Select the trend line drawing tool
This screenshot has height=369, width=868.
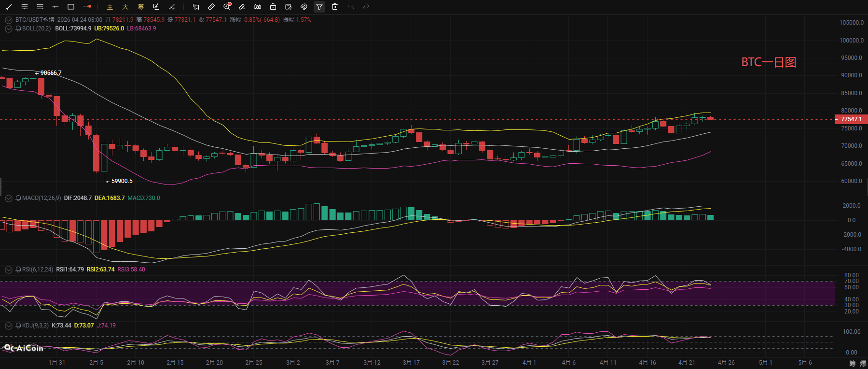pyautogui.click(x=9, y=7)
